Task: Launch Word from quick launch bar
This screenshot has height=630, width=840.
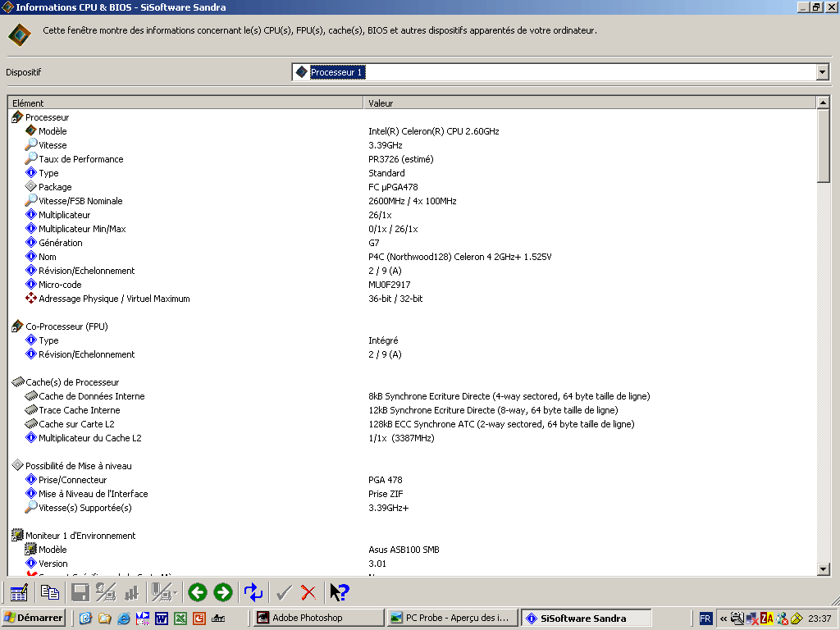Action: [162, 618]
